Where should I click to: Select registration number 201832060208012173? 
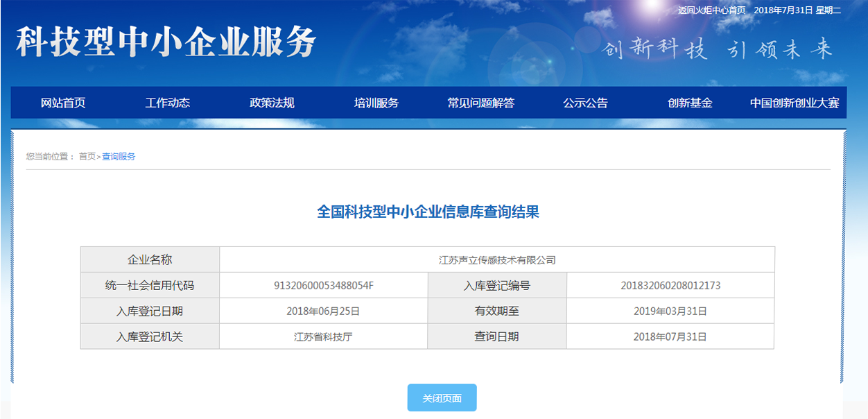(670, 286)
